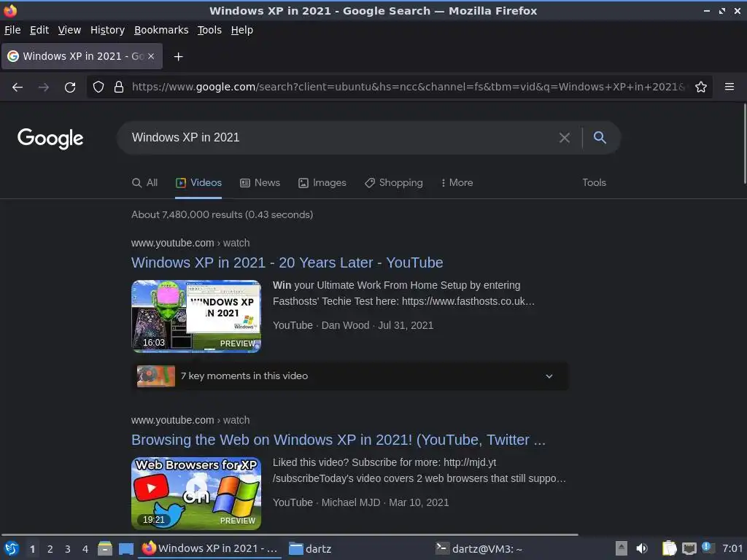Clear the Google search box text
Viewport: 747px width, 560px height.
(565, 138)
